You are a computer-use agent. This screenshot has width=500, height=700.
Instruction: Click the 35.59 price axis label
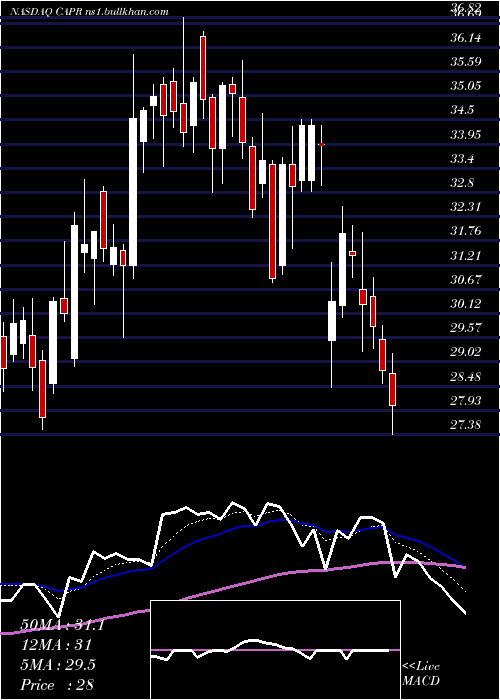pos(466,62)
